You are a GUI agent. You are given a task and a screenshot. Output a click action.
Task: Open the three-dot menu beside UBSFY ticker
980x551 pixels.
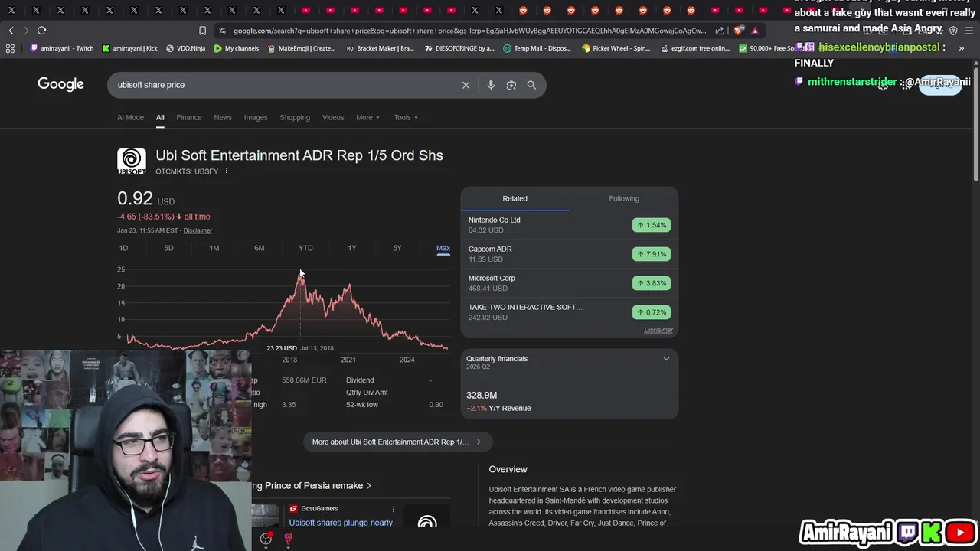point(227,171)
